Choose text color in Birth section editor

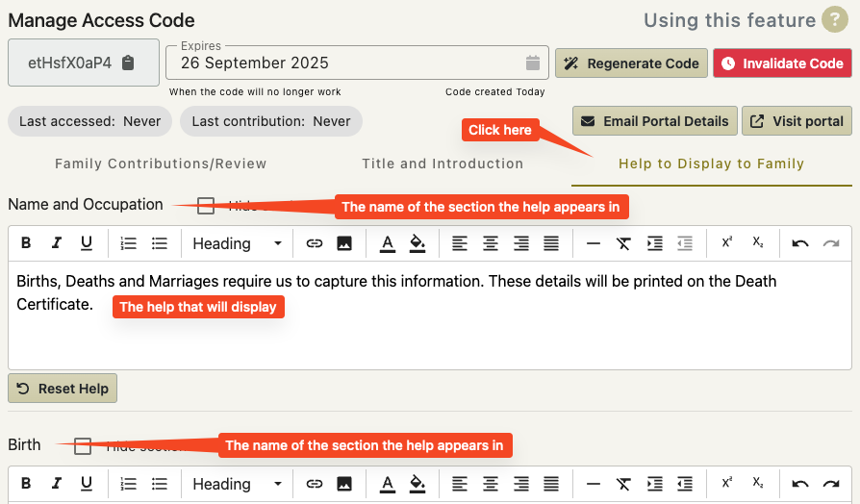[388, 483]
